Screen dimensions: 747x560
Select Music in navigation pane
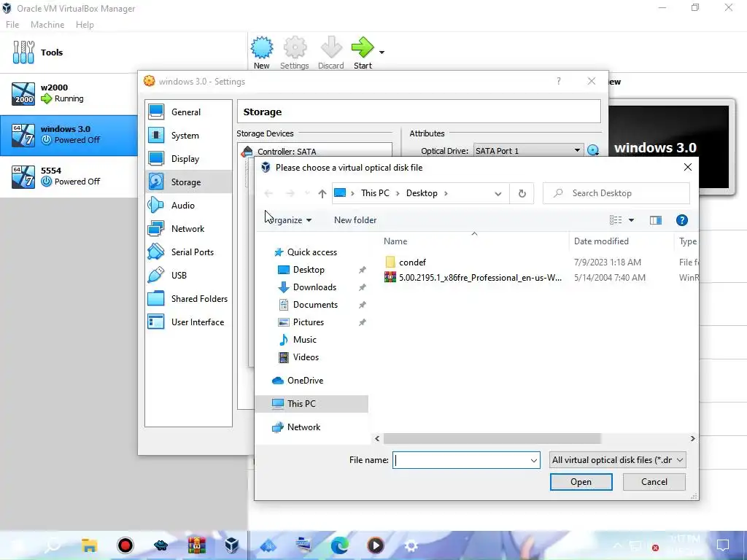tap(304, 340)
